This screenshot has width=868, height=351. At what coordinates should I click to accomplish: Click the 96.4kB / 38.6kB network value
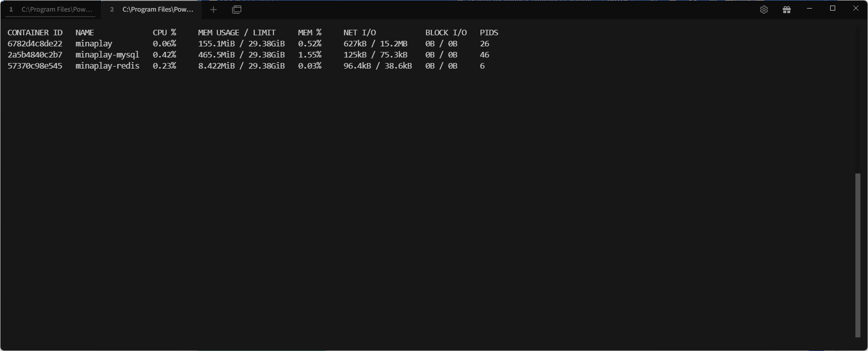(x=377, y=66)
